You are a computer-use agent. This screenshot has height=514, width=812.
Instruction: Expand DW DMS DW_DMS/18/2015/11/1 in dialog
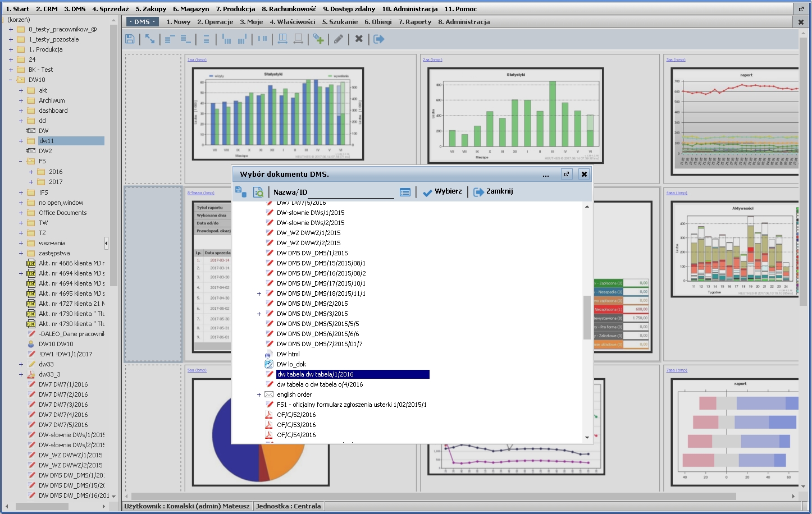[259, 293]
